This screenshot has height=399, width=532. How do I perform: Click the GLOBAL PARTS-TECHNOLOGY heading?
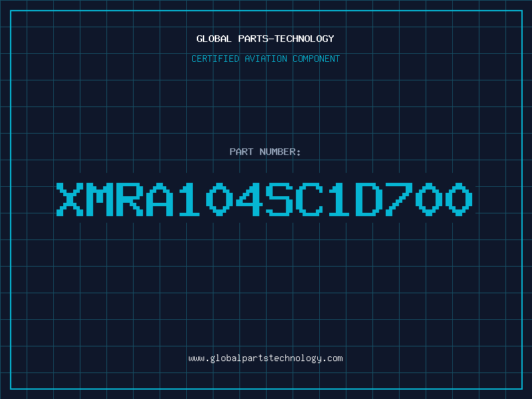tap(265, 39)
